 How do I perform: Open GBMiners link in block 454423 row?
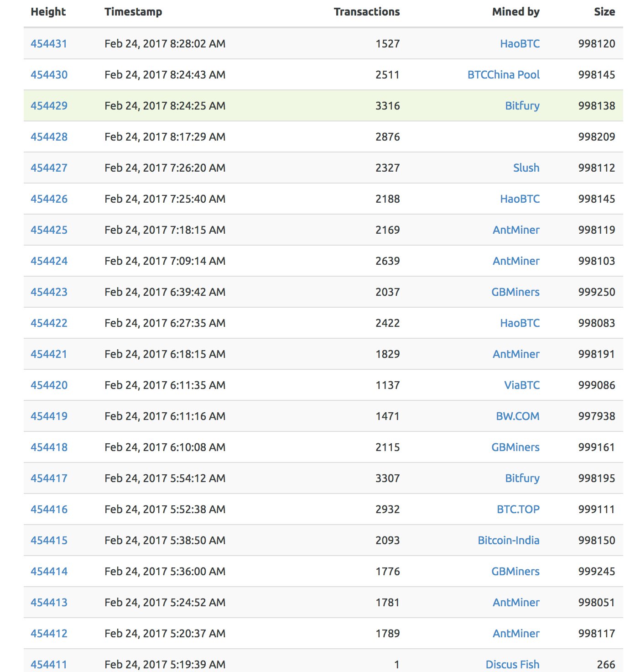coord(515,292)
